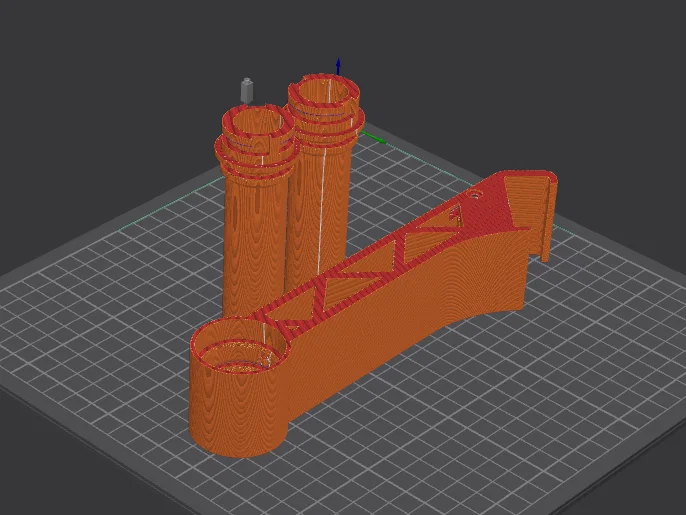Click the green Y-axis arrow
The image size is (686, 515).
[x=373, y=138]
